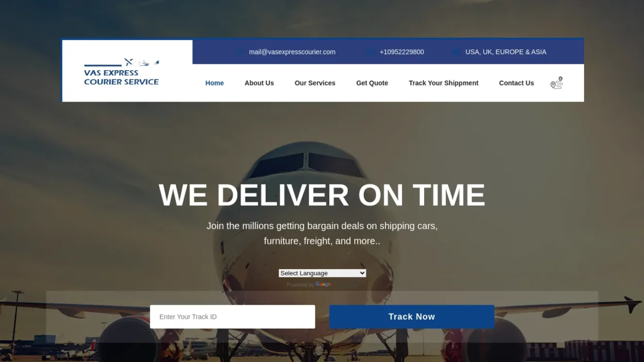Focus the Enter Your Track ID field
The height and width of the screenshot is (362, 644).
click(x=233, y=317)
